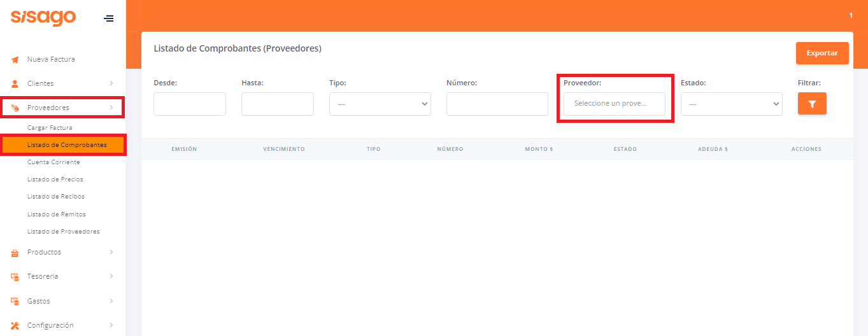Click the Gastos icon in sidebar

[x=15, y=301]
